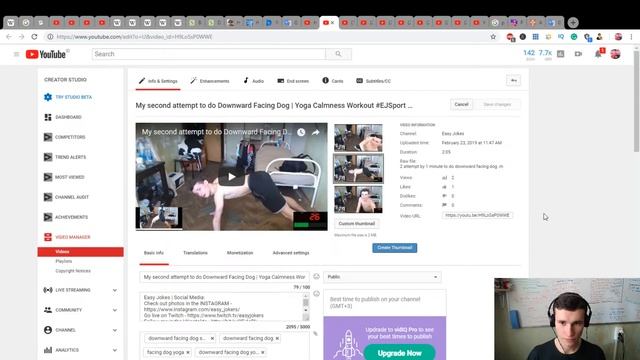Go back with the browser back arrow
The image size is (640, 360).
(9, 37)
